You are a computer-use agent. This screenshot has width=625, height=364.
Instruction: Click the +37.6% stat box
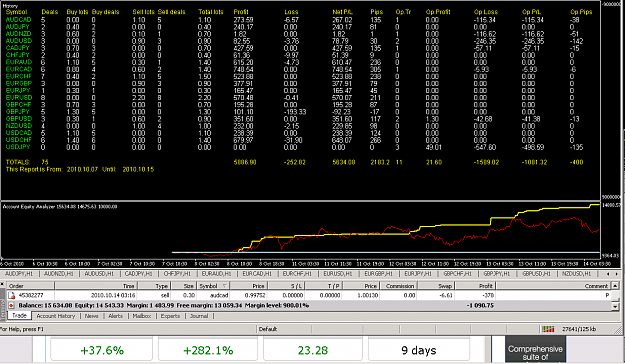(x=102, y=350)
